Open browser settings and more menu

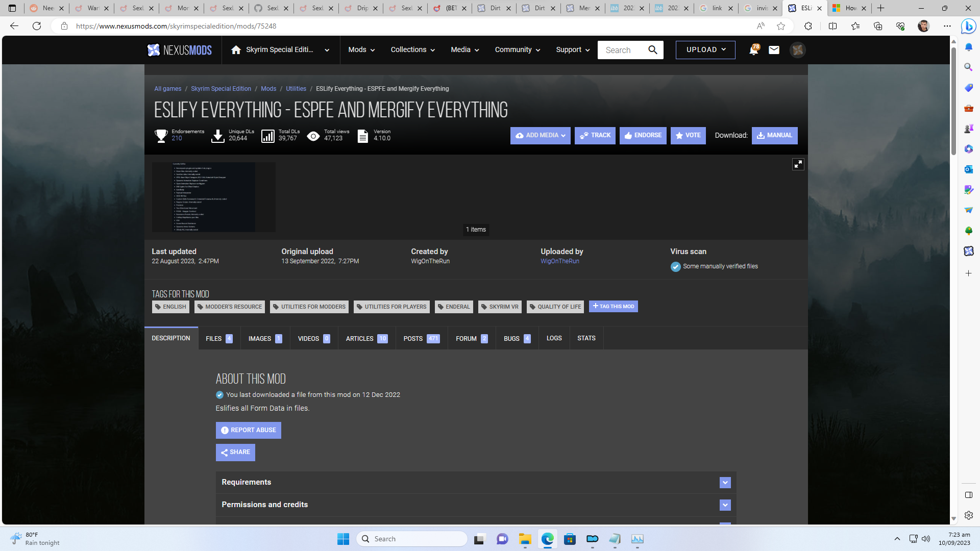click(x=947, y=26)
